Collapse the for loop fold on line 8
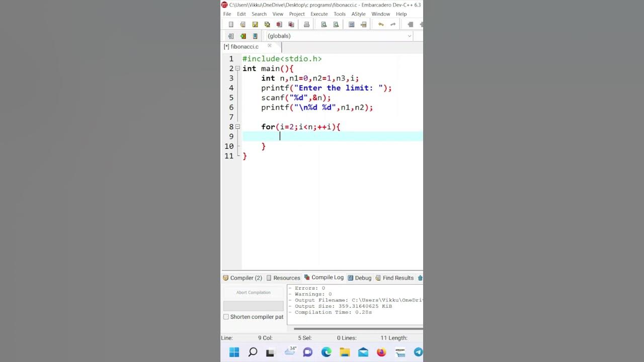This screenshot has height=362, width=644. click(x=237, y=127)
